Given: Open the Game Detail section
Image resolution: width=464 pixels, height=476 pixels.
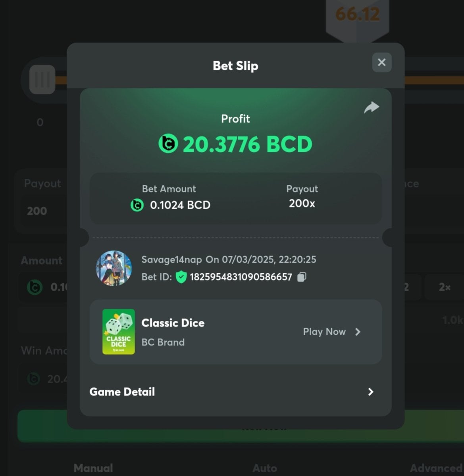Looking at the screenshot, I should point(236,392).
